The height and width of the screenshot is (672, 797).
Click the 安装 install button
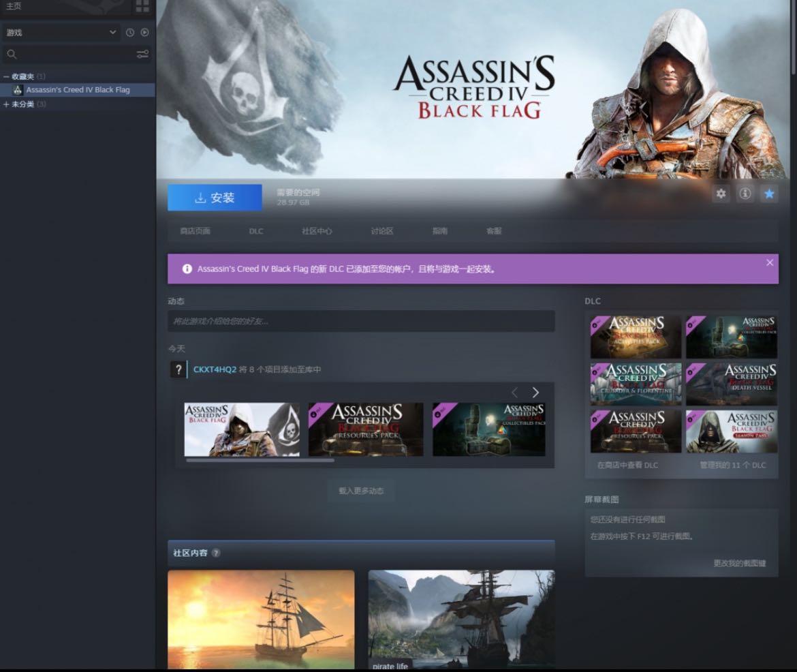point(215,198)
